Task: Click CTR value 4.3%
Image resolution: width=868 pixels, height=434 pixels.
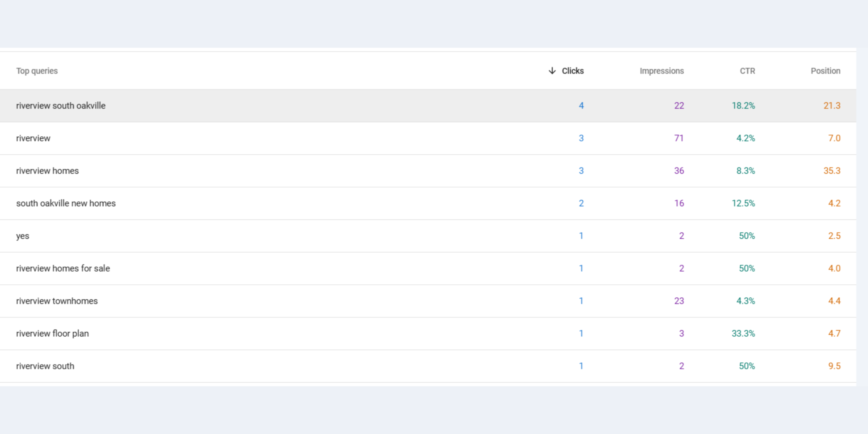Action: pyautogui.click(x=746, y=301)
